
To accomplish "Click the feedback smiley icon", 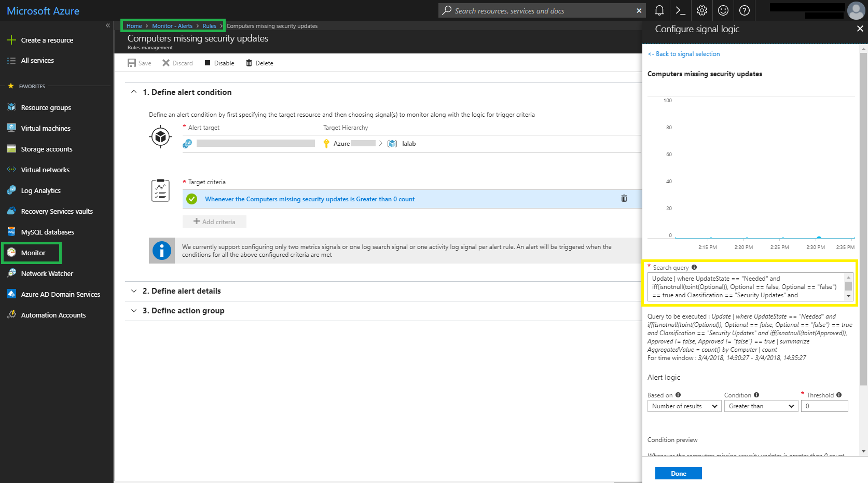I will point(723,10).
